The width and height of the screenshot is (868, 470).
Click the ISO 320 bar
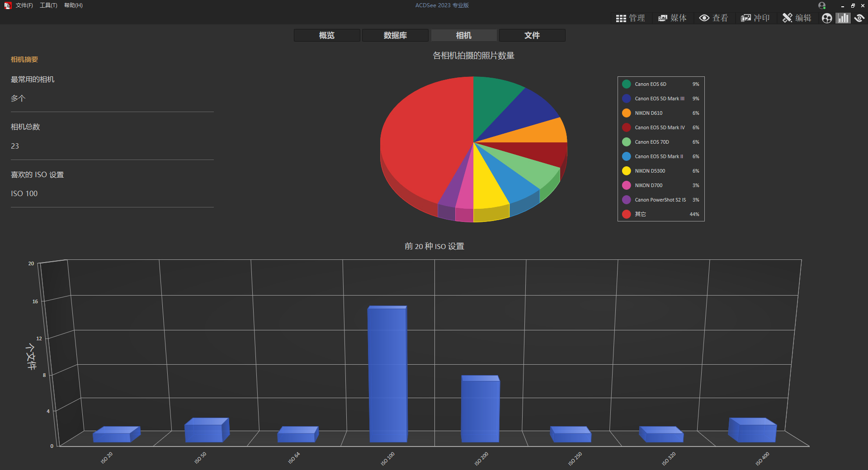tap(661, 434)
